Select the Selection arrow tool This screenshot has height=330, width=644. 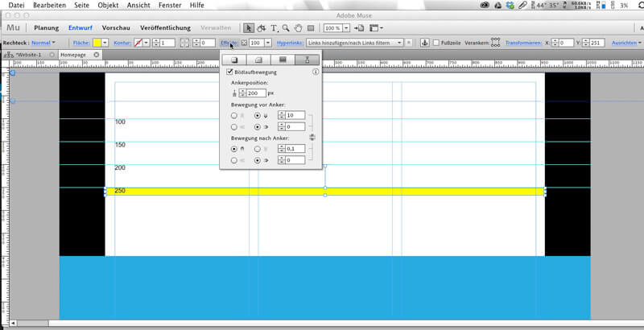[x=248, y=28]
